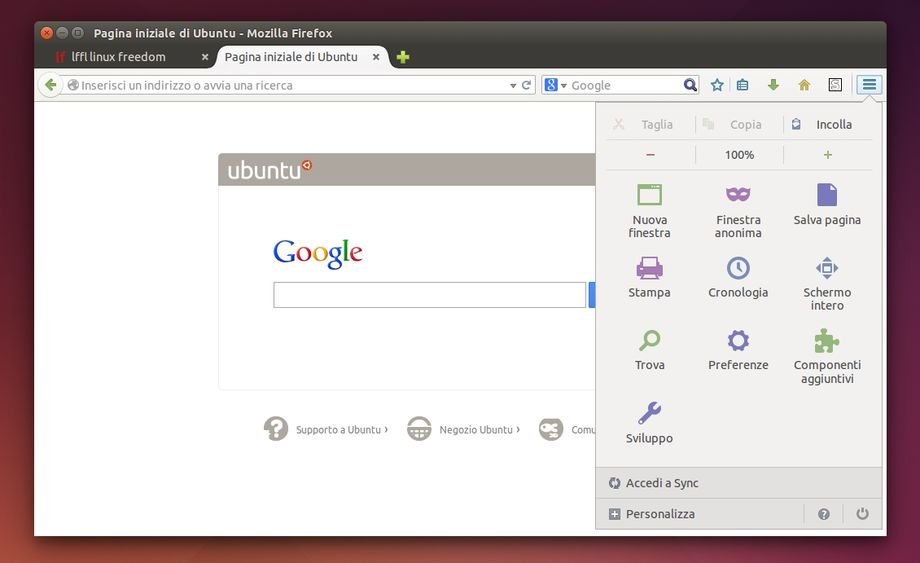Click Accedi a Sync
Image resolution: width=920 pixels, height=563 pixels.
point(661,483)
